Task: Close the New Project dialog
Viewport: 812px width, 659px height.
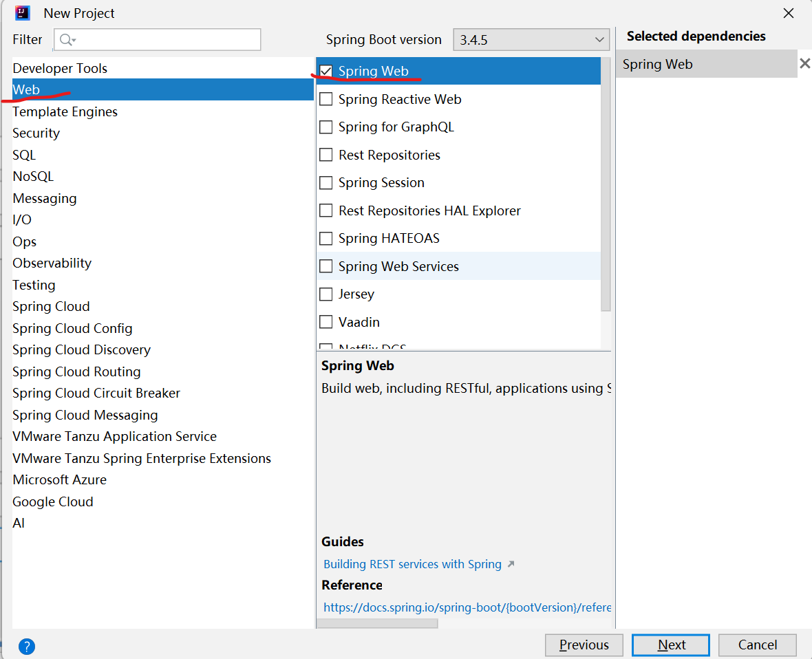Action: pos(788,13)
